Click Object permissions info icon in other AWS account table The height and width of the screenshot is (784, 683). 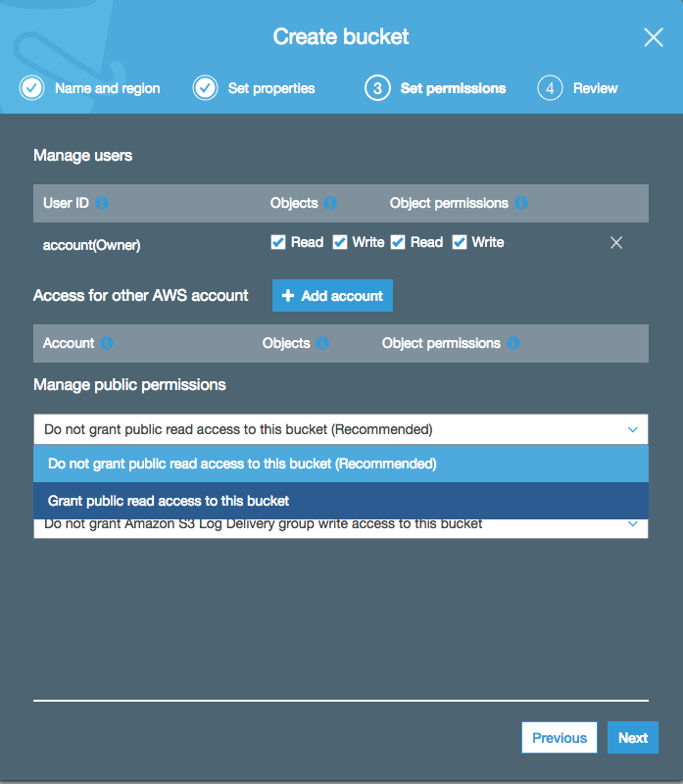pos(513,343)
